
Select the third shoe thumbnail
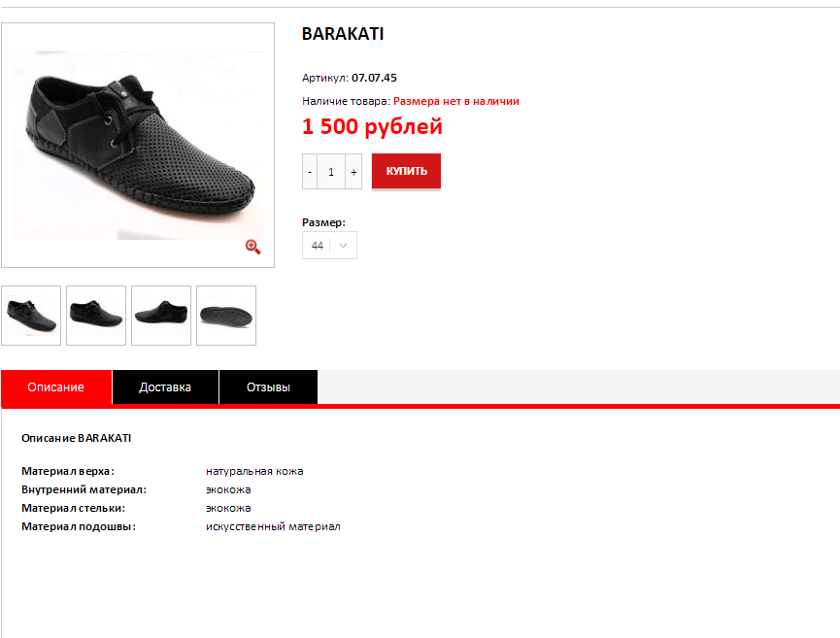click(x=161, y=316)
